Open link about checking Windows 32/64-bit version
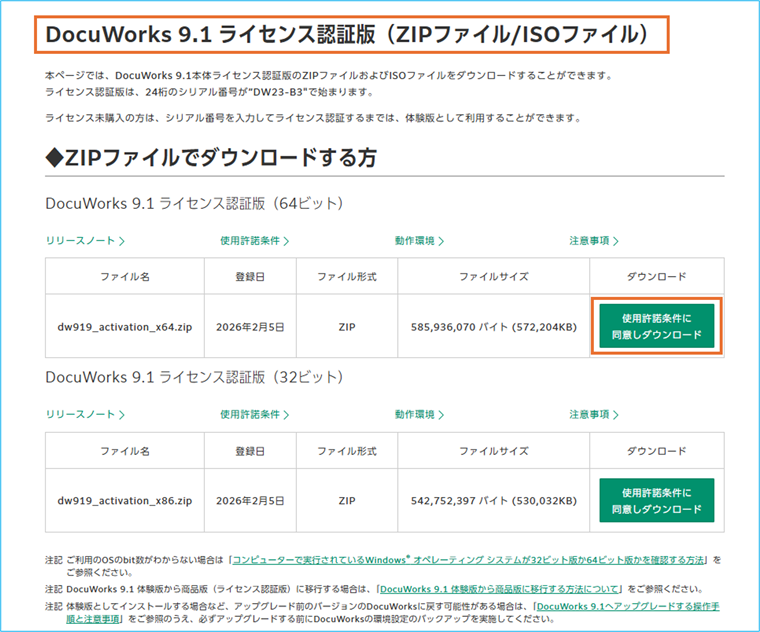The image size is (760, 632). (x=468, y=560)
